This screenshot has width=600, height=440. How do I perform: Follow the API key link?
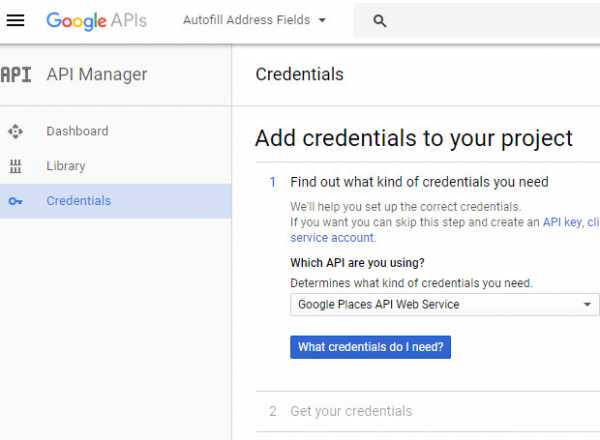[x=561, y=222]
